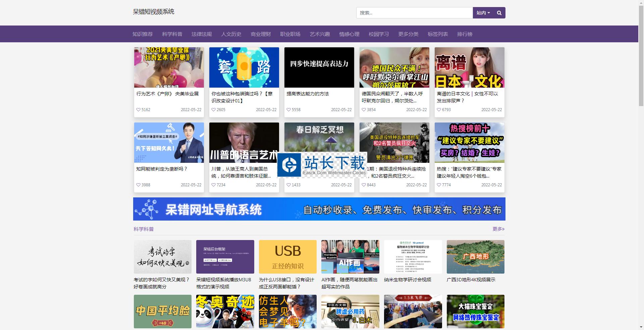Screen dimensions: 644x330
Task: Like the 行为艺术《产卵》 video heart icon
Action: [x=138, y=110]
